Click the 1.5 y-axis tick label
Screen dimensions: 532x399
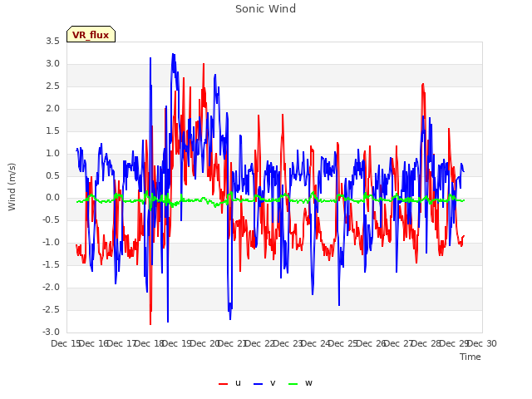tap(53, 131)
